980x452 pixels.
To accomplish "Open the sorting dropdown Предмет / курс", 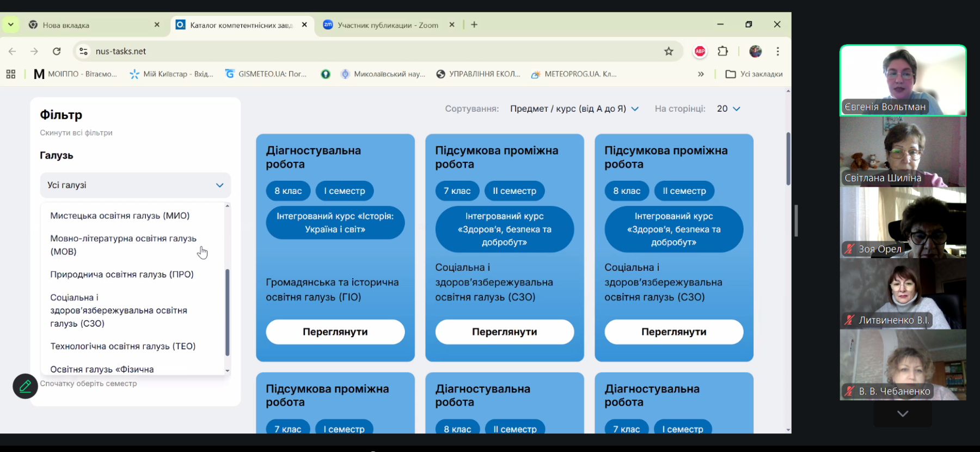I will [x=574, y=109].
